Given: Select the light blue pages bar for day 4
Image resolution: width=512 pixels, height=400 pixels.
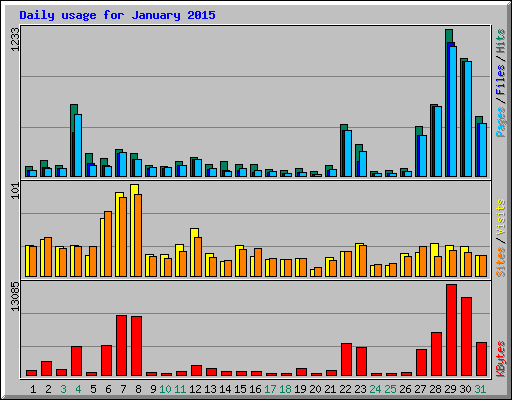Looking at the screenshot, I should tap(78, 145).
